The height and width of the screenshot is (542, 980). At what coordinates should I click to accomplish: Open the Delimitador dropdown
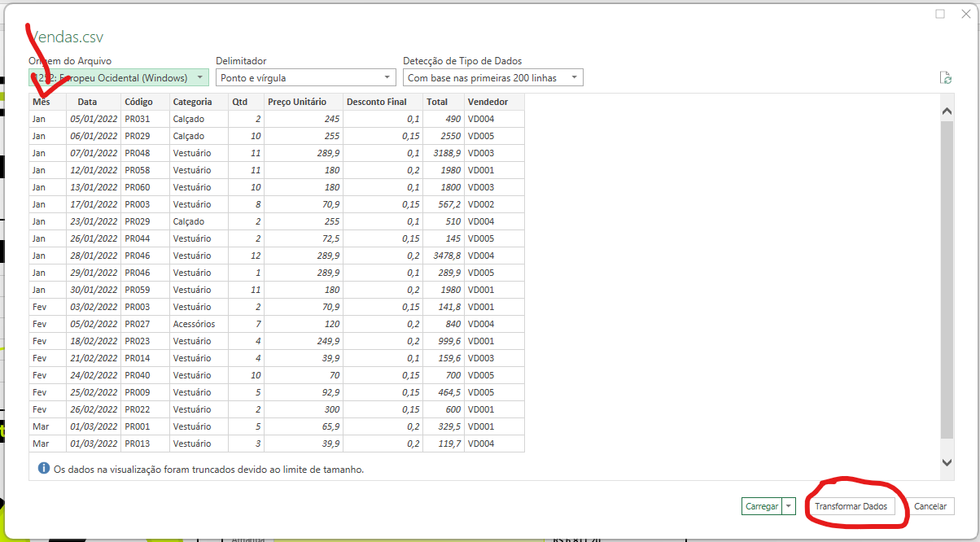click(306, 77)
